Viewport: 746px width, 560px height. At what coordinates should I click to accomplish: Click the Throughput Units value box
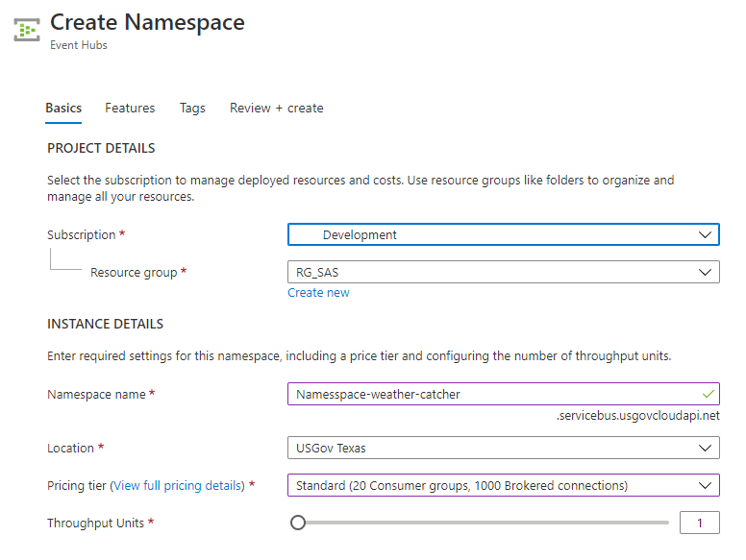click(x=700, y=523)
